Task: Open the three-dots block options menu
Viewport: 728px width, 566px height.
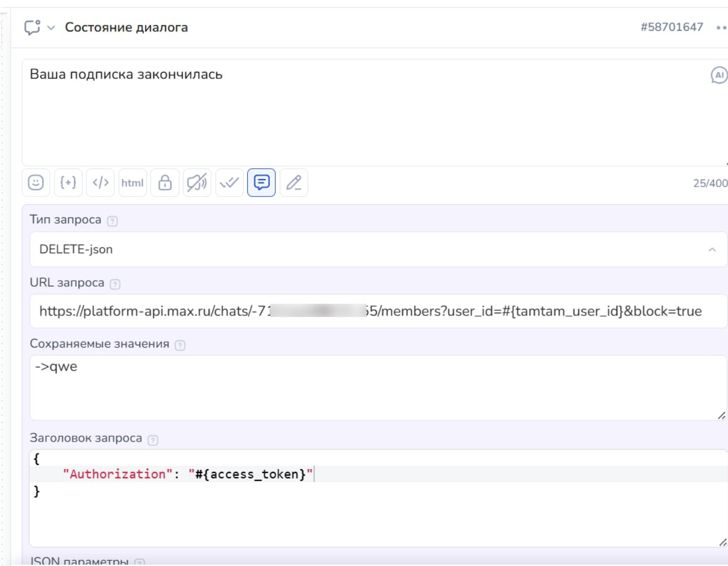Action: [x=721, y=28]
